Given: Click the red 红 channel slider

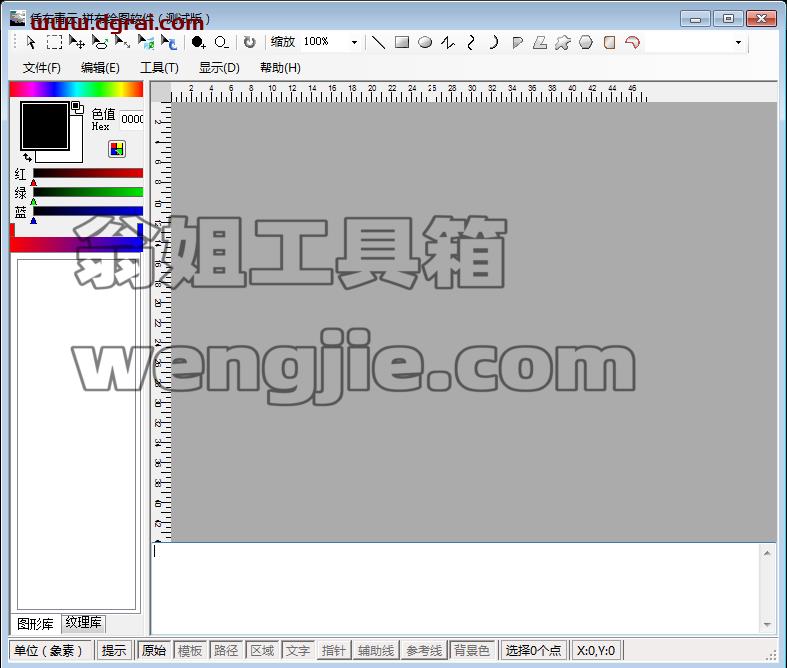Looking at the screenshot, I should [x=88, y=173].
